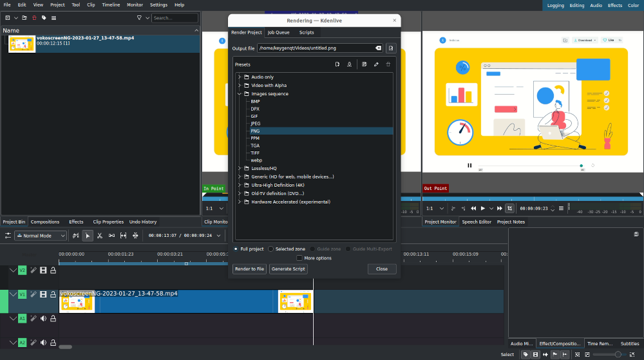
Task: Click the timeline horizontal scrollbar handle
Action: pos(65,347)
